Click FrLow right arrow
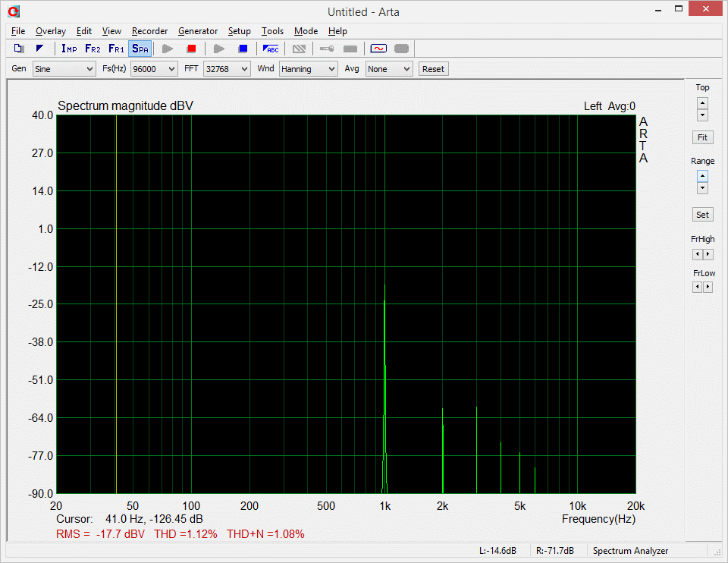The height and width of the screenshot is (563, 728). point(708,287)
